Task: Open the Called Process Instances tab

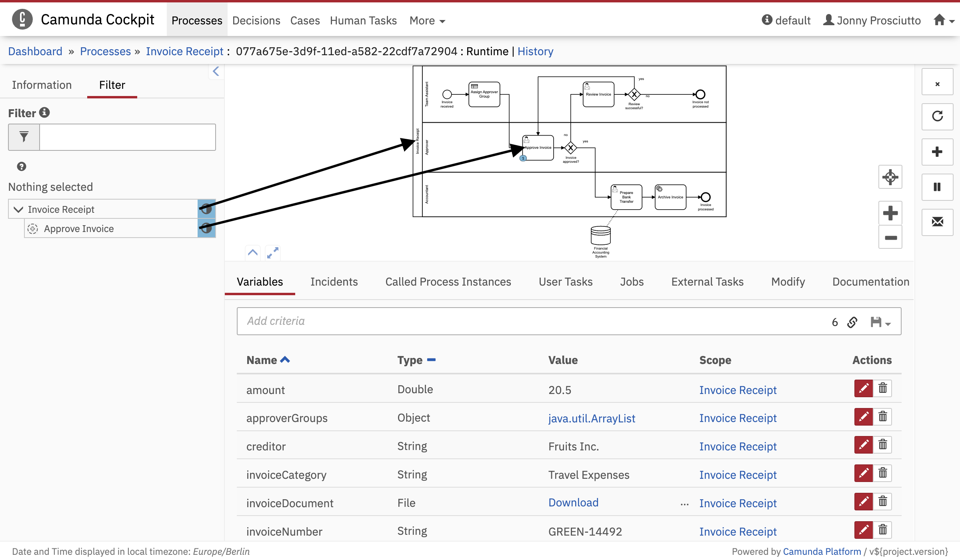Action: coord(448,282)
